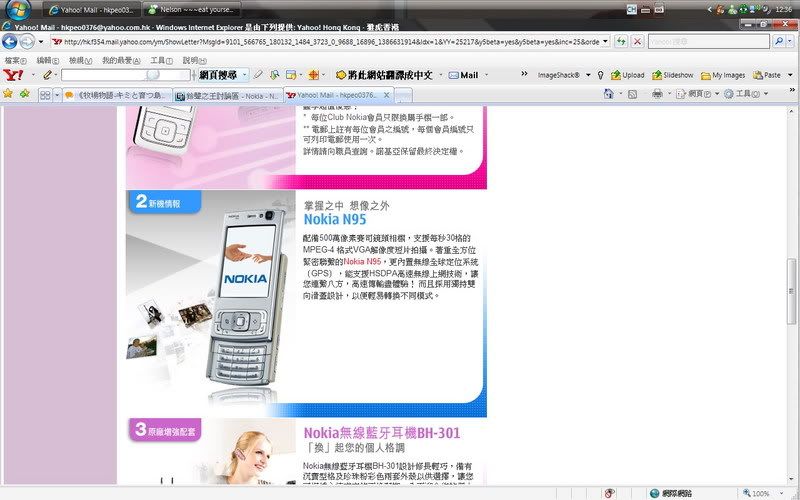Click the green arrow page icon on Yahoo toolbar
The width and height of the screenshot is (800, 500).
click(x=274, y=75)
